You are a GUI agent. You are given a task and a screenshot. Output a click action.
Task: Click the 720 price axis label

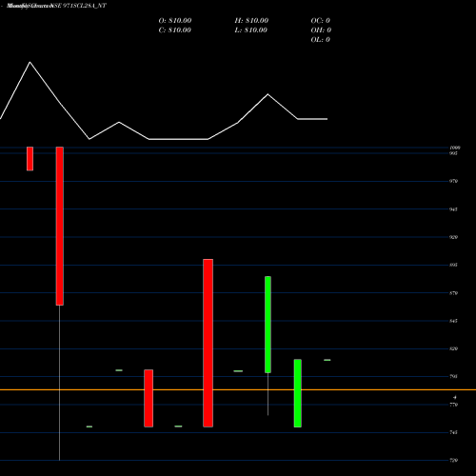453,461
